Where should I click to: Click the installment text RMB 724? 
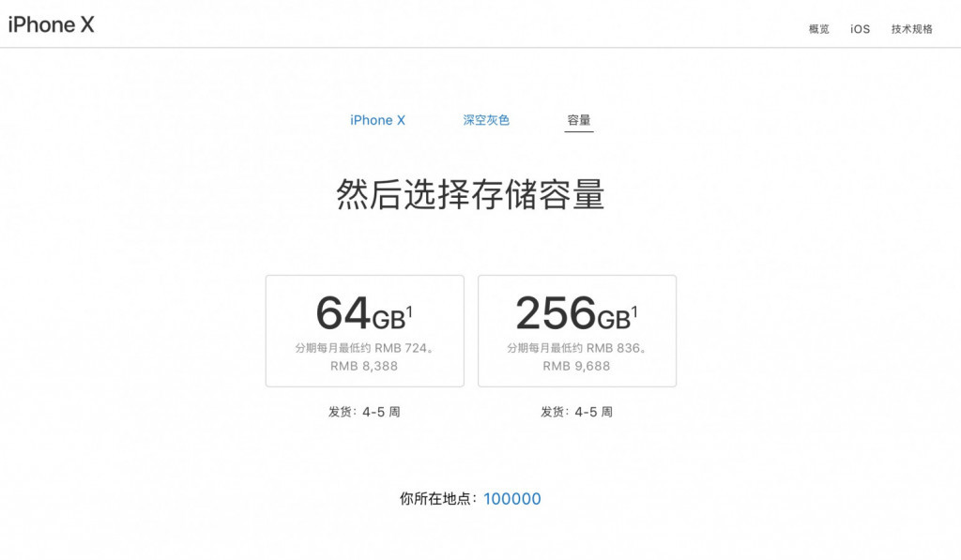[364, 348]
